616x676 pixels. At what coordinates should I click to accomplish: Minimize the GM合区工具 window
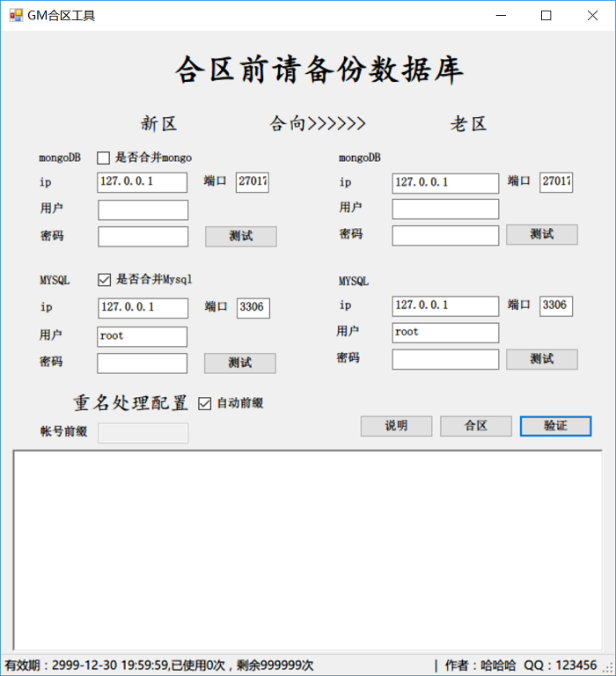tap(501, 16)
